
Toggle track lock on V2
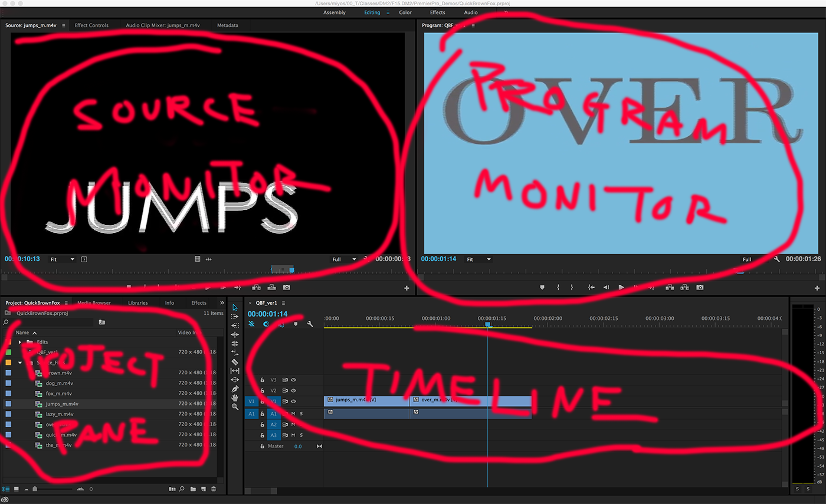[x=263, y=390]
